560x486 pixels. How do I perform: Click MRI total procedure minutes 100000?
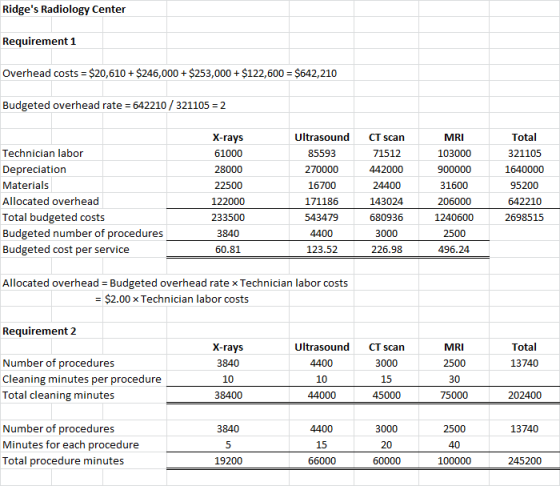[x=454, y=461]
